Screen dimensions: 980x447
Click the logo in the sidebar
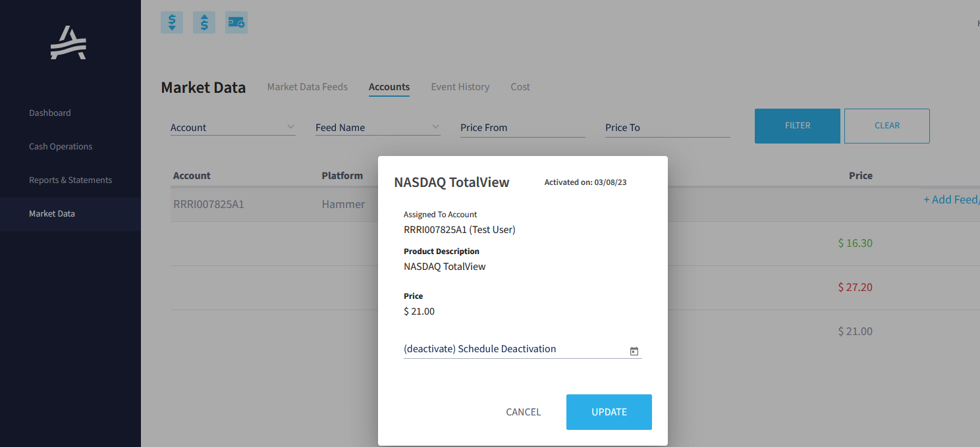coord(68,43)
